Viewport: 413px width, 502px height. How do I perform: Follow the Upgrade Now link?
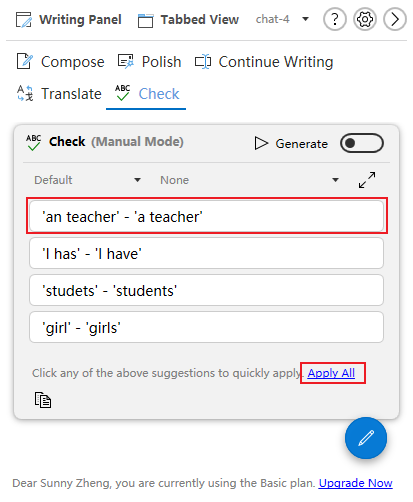tap(356, 483)
